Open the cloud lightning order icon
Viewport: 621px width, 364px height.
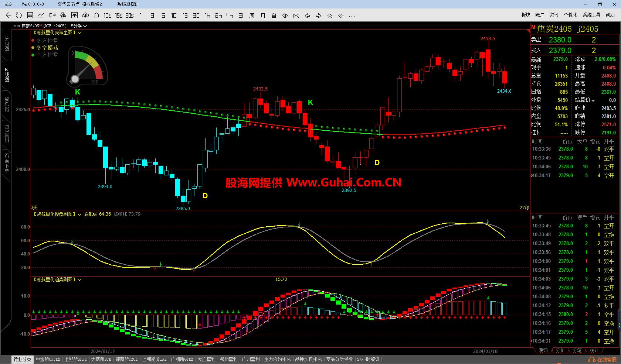pyautogui.click(x=85, y=16)
